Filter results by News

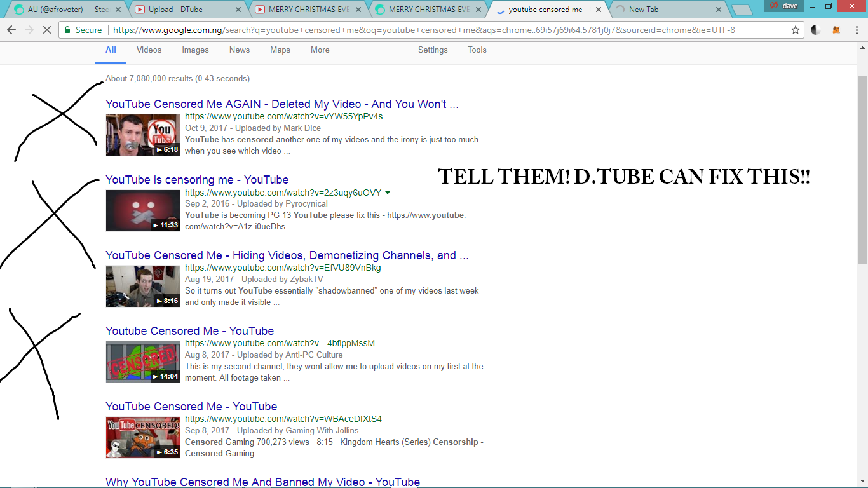(x=240, y=50)
